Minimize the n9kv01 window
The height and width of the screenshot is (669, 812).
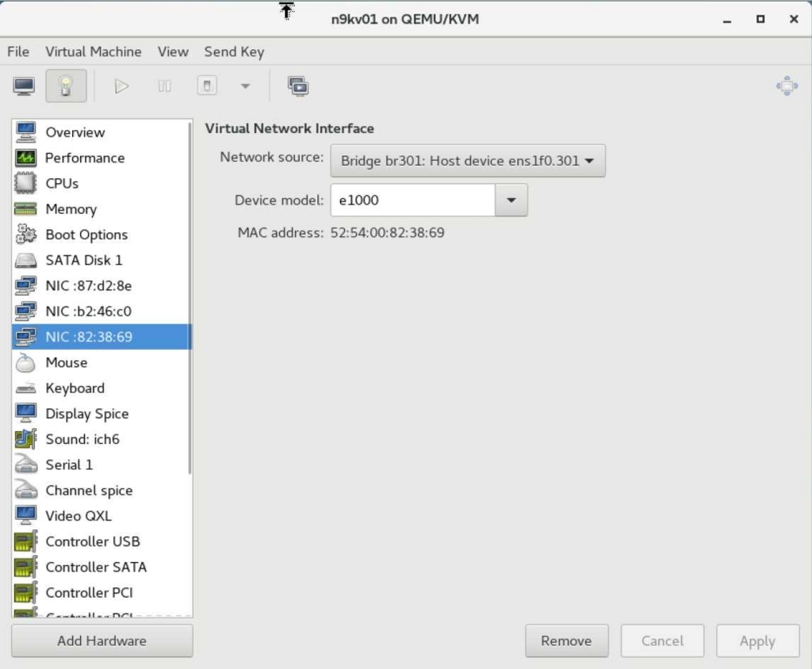click(727, 20)
